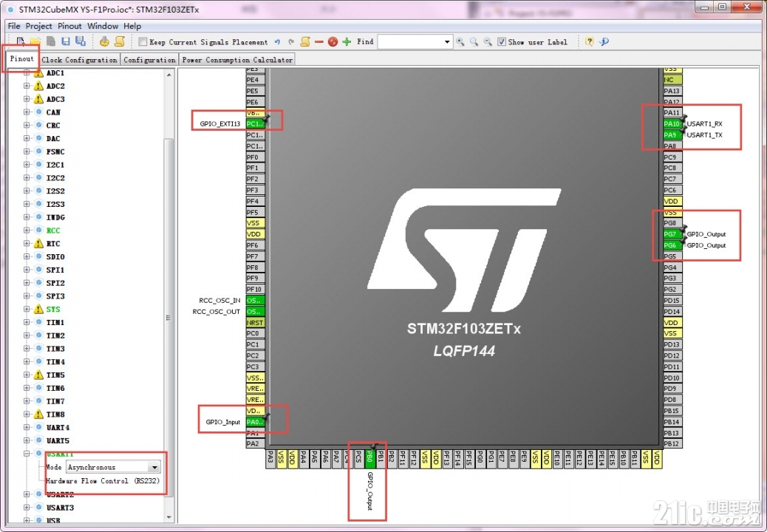Viewport: 767px width, 532px height.
Task: Select the Pinout tab
Action: point(21,58)
